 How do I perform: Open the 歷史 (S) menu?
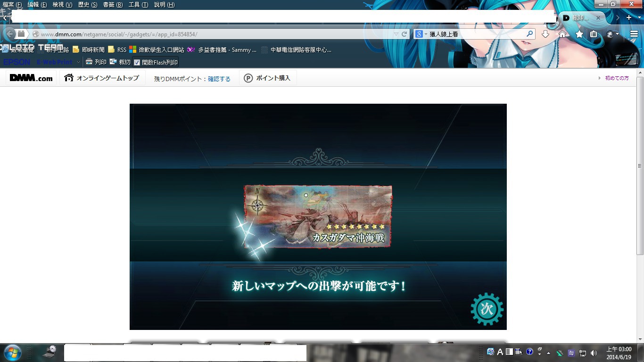coord(88,5)
